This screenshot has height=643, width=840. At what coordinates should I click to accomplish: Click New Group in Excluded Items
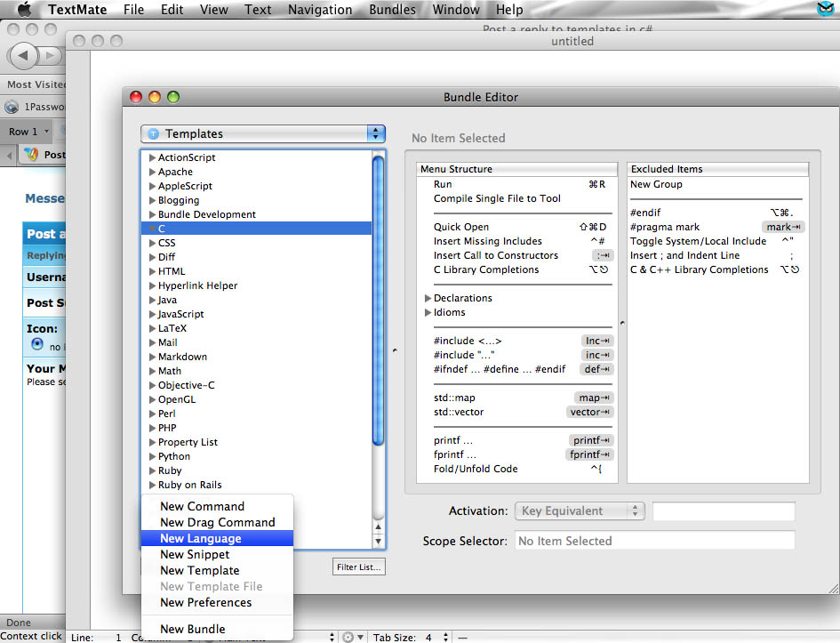click(656, 185)
